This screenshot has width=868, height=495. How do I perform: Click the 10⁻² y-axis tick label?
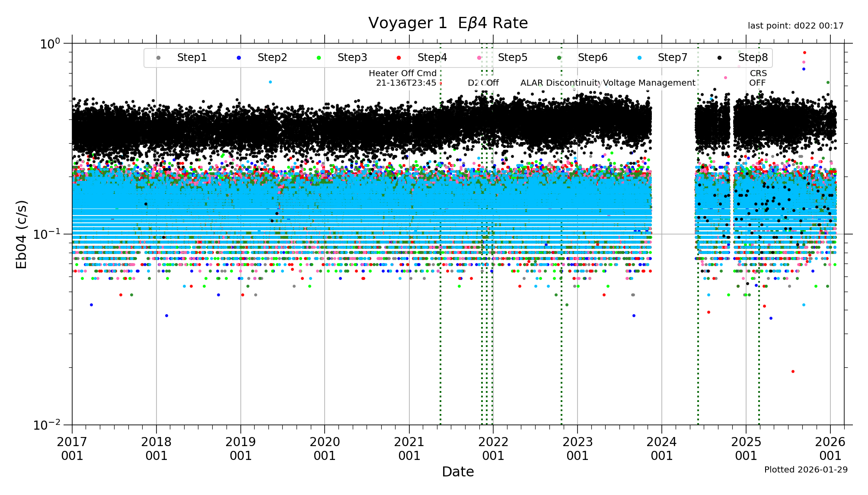[47, 425]
